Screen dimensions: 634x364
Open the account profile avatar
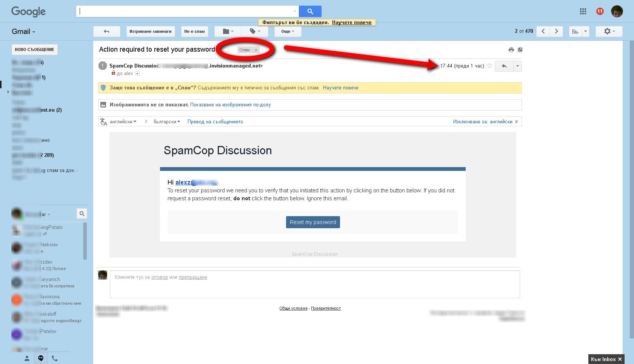click(x=617, y=11)
